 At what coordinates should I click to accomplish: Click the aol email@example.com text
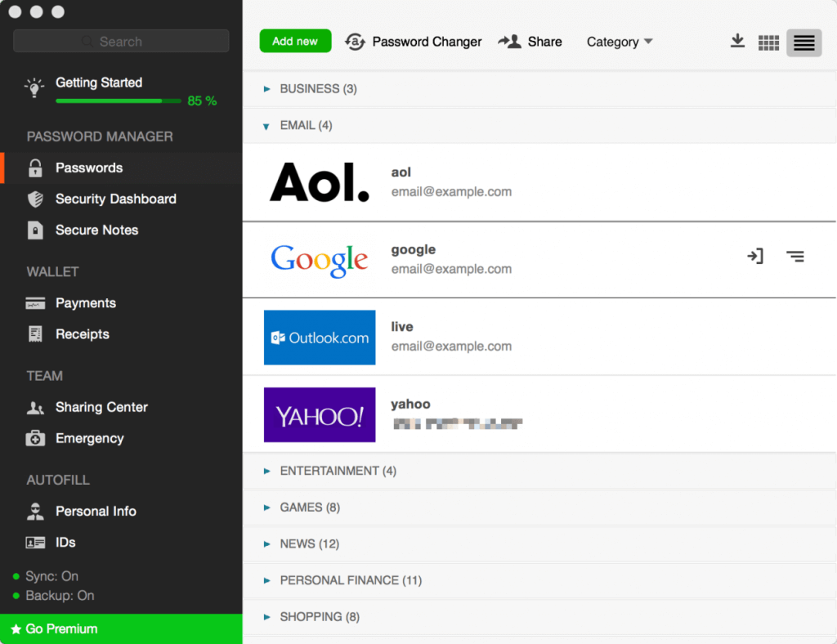(451, 191)
